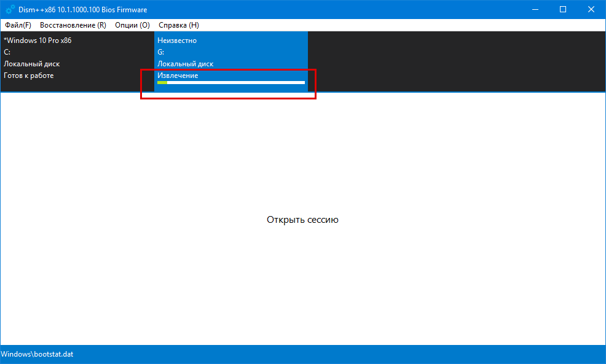Click the C: drive label

[7, 52]
